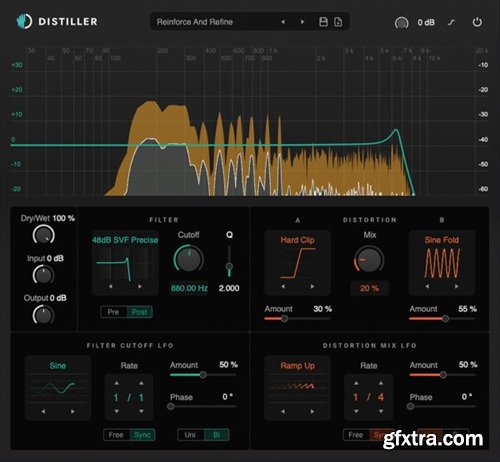The image size is (500, 462).
Task: Click the Distortion A Amount 30 % value
Action: [x=322, y=309]
